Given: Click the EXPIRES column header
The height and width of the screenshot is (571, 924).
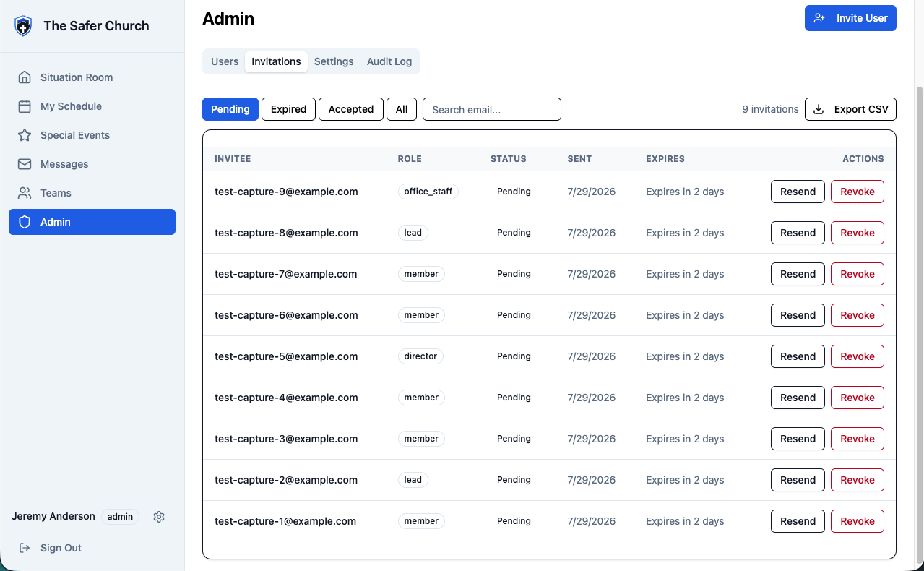Looking at the screenshot, I should [665, 159].
